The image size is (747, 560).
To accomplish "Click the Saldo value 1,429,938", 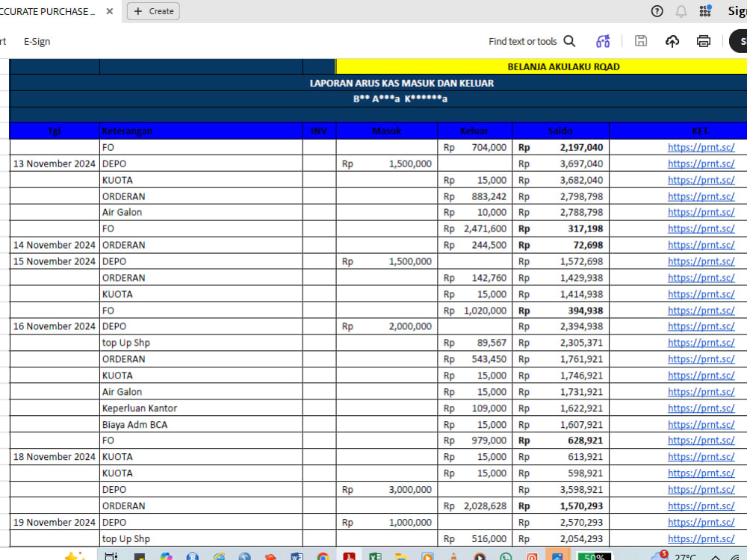I will [581, 278].
